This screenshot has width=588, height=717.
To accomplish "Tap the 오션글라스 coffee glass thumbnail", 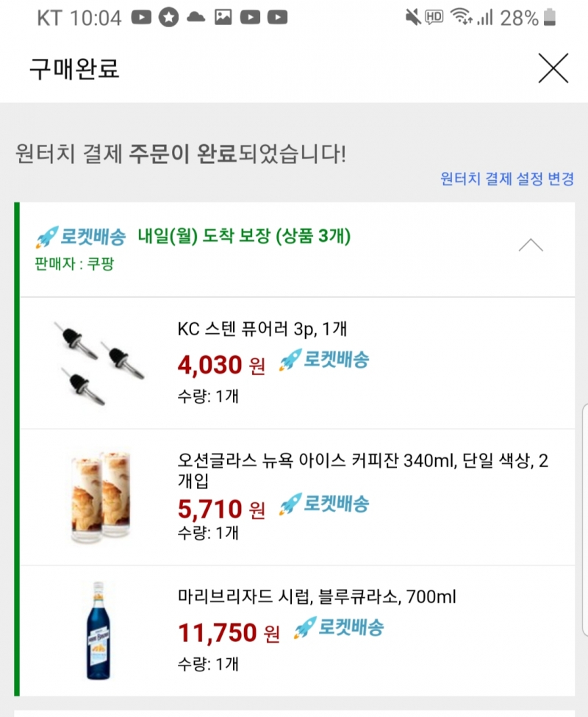I will click(x=101, y=497).
